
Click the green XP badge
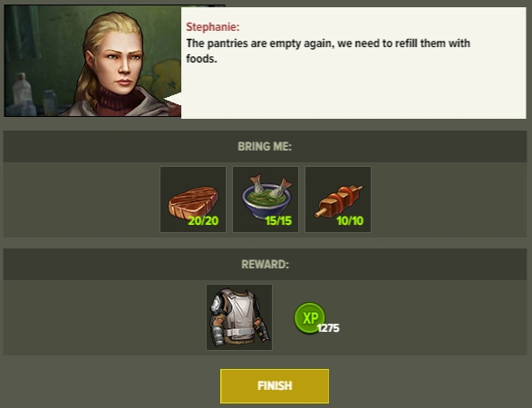tap(309, 318)
